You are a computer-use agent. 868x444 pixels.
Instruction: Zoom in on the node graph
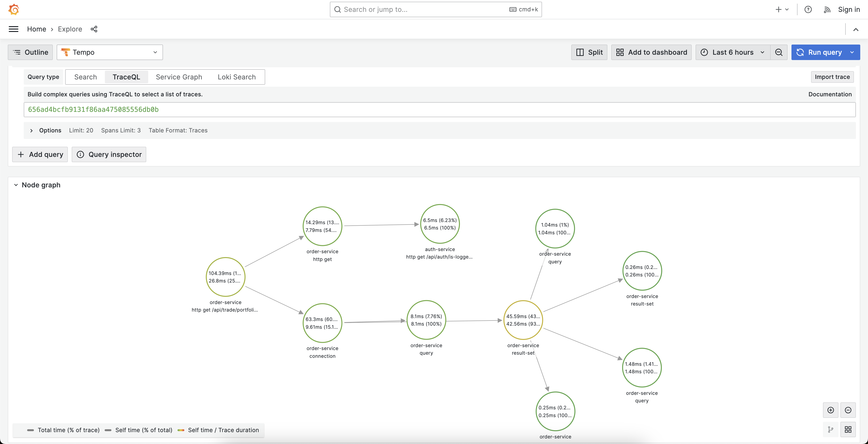(x=831, y=410)
